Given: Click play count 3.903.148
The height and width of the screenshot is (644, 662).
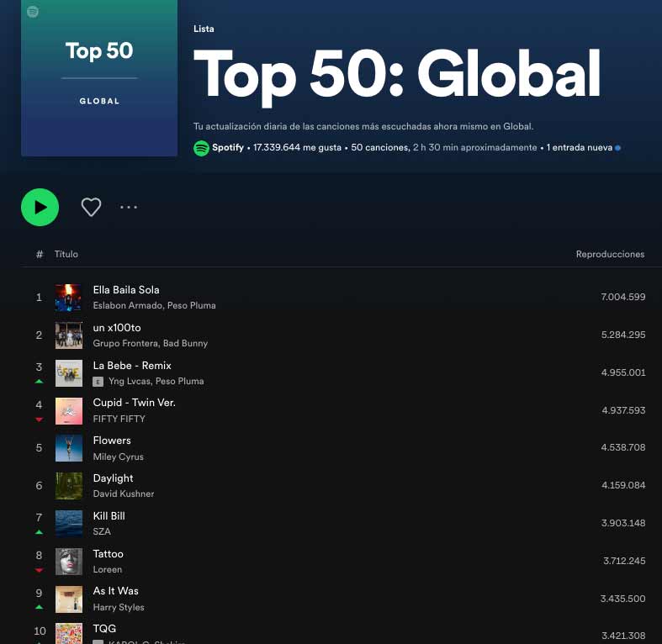Looking at the screenshot, I should [x=623, y=523].
